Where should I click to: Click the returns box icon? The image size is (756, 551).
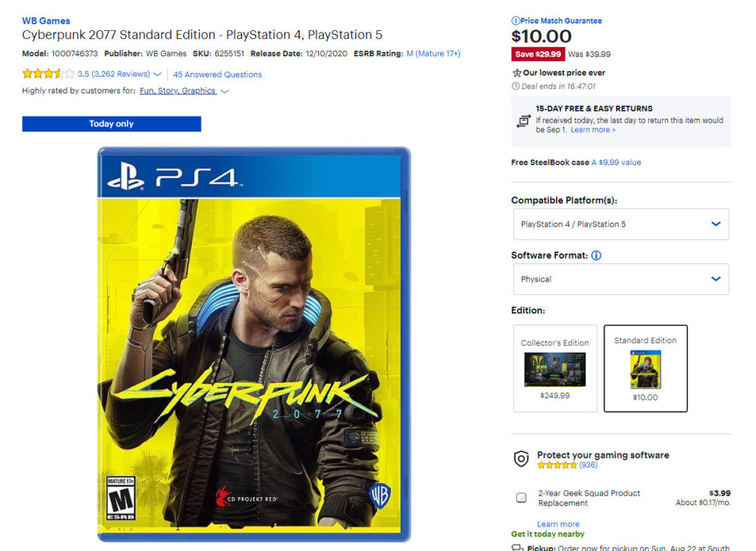[523, 120]
